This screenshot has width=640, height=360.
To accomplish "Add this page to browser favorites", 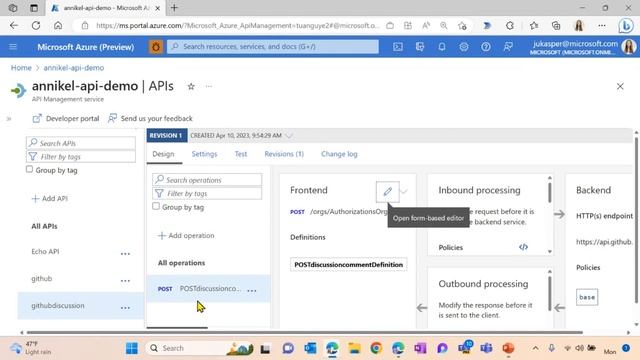I will 462,26.
